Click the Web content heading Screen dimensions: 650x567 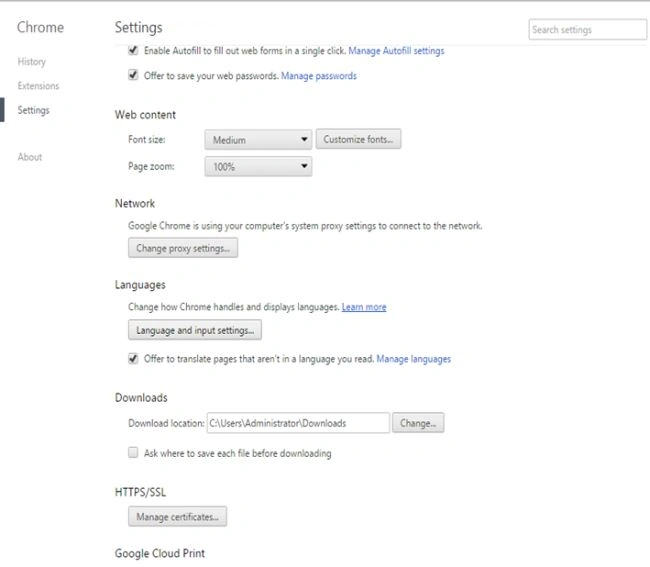click(146, 115)
